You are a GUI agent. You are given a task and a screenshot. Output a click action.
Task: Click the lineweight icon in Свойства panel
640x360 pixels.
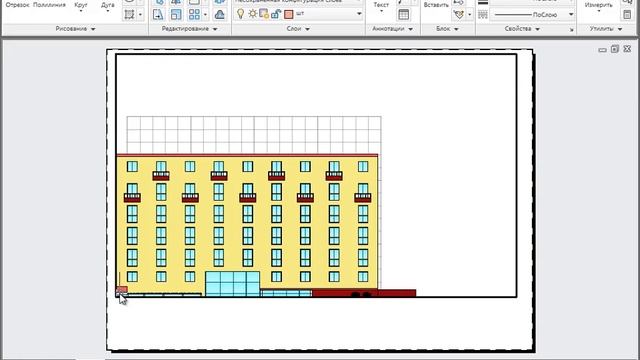(x=483, y=2)
